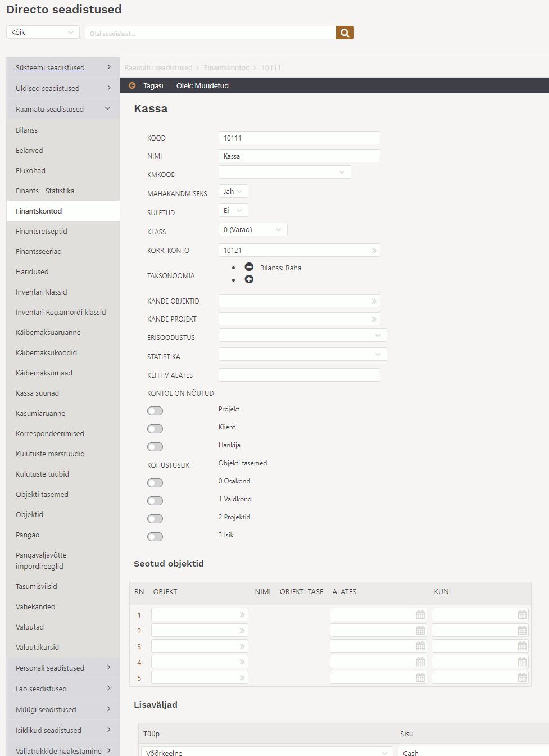Enable the 0 Osakond level switch
This screenshot has width=549, height=756.
click(x=155, y=483)
